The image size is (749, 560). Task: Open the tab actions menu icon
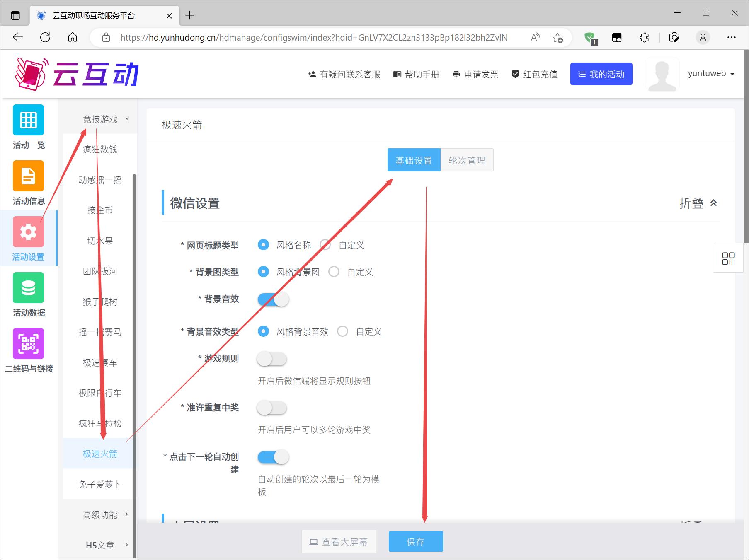point(15,16)
